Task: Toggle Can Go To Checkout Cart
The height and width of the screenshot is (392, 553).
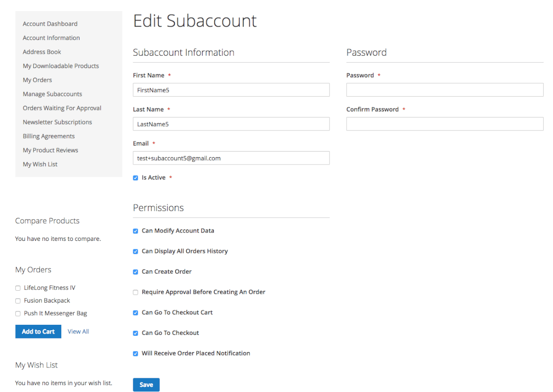Action: point(135,313)
